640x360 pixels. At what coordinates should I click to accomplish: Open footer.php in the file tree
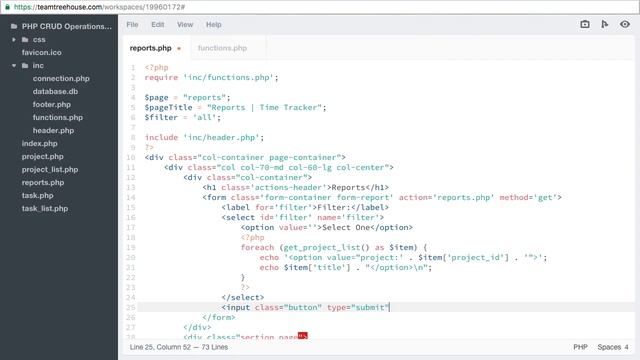click(52, 104)
